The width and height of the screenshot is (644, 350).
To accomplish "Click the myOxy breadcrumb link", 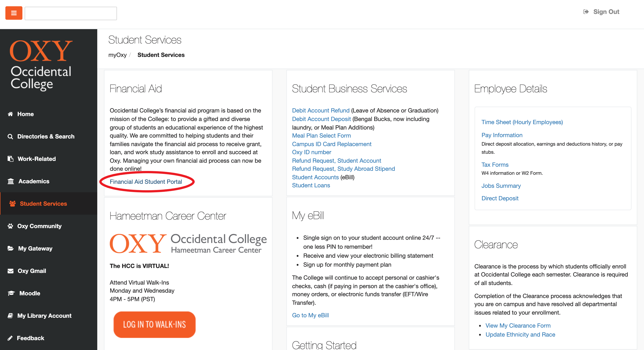I will pos(117,55).
